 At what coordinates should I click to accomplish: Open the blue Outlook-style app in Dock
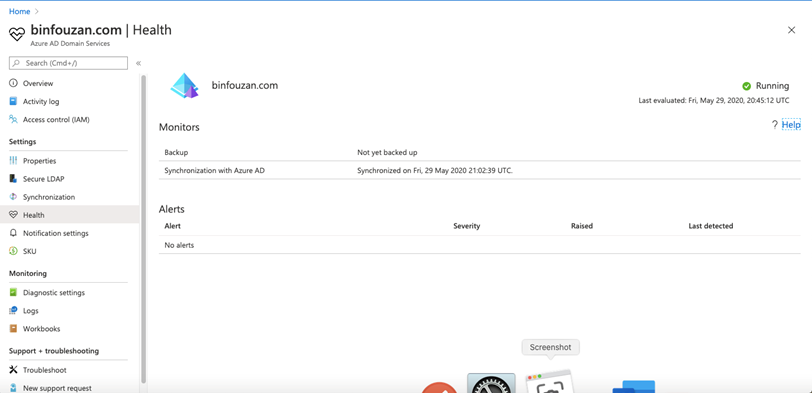634,387
